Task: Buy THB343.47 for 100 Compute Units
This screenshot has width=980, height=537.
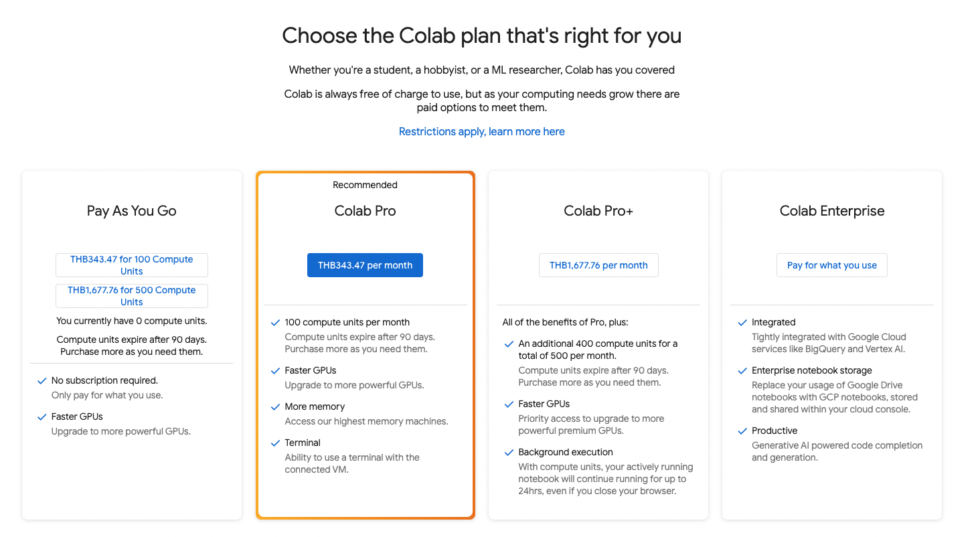Action: tap(132, 265)
